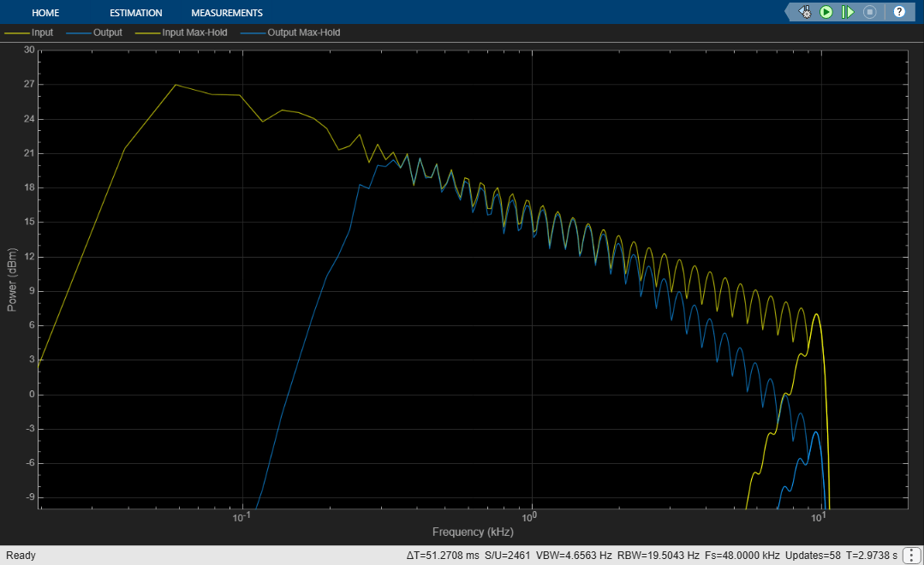Select the MEASUREMENTS tab
The height and width of the screenshot is (565, 924).
click(x=227, y=13)
